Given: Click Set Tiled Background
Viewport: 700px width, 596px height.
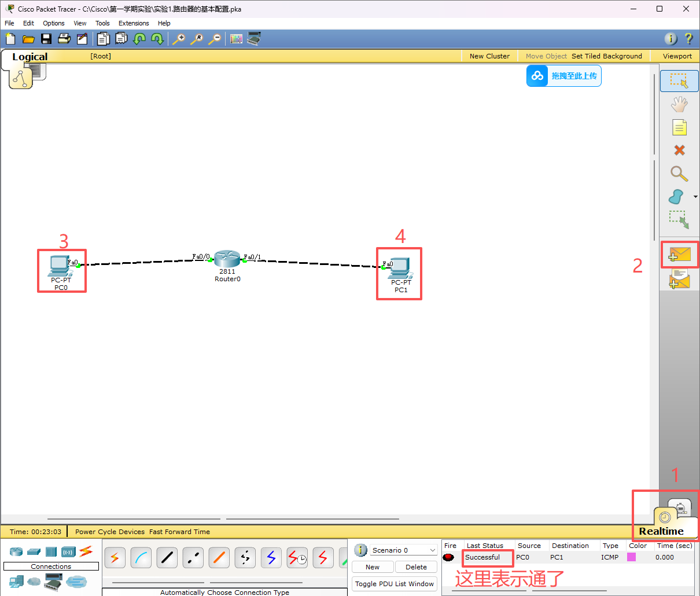Looking at the screenshot, I should [607, 56].
